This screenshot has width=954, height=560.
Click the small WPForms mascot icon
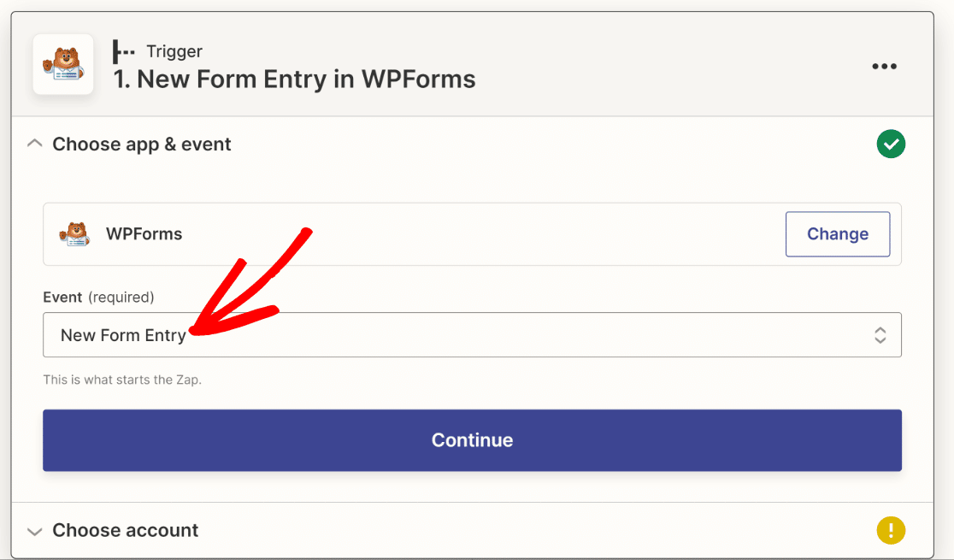tap(74, 233)
